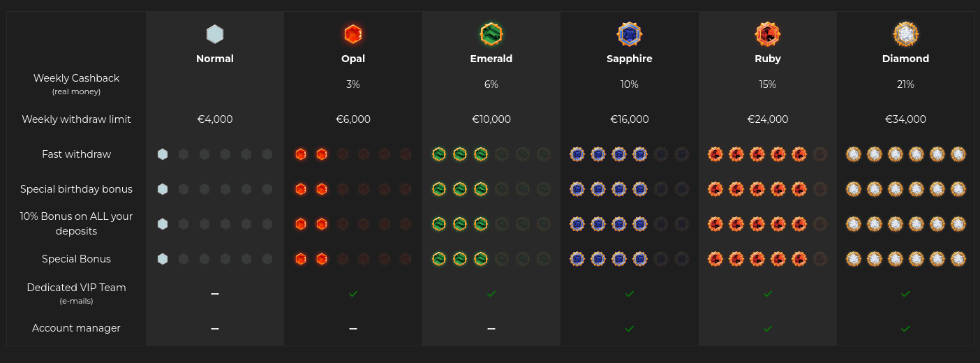The width and height of the screenshot is (980, 363).
Task: Select the Emerald tier gem icon
Action: pos(491,34)
